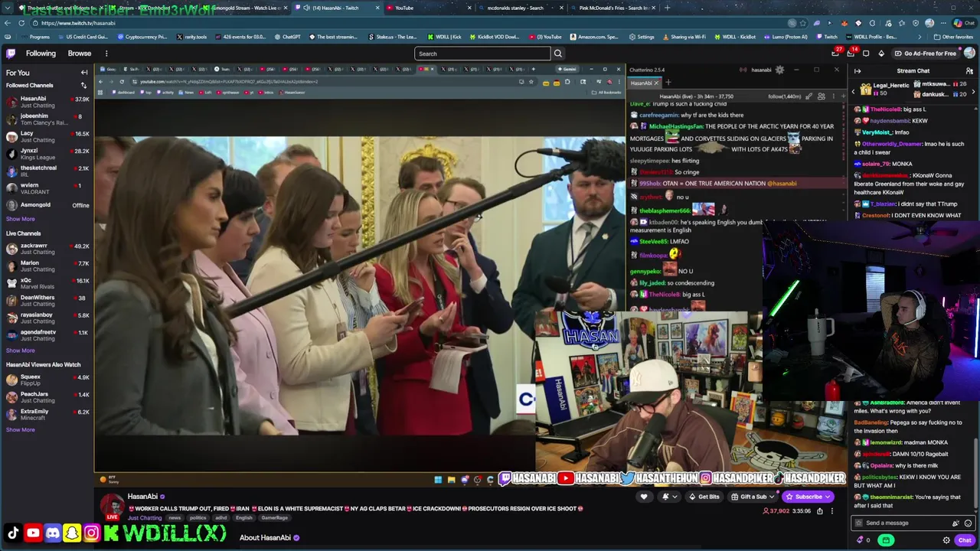The image size is (980, 551).
Task: Click the Get Bits button
Action: click(x=704, y=497)
